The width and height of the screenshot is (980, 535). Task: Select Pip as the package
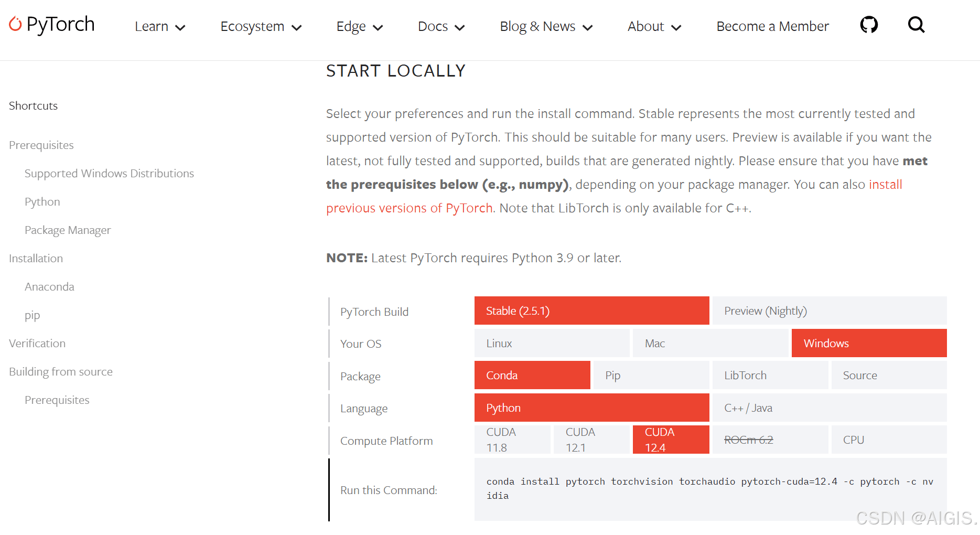point(650,376)
